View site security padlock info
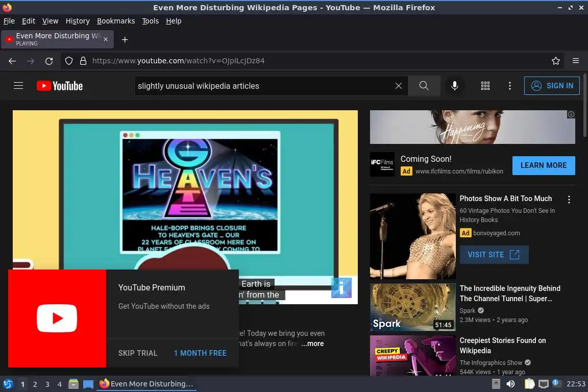Screen dimensions: 588x392 click(x=83, y=61)
